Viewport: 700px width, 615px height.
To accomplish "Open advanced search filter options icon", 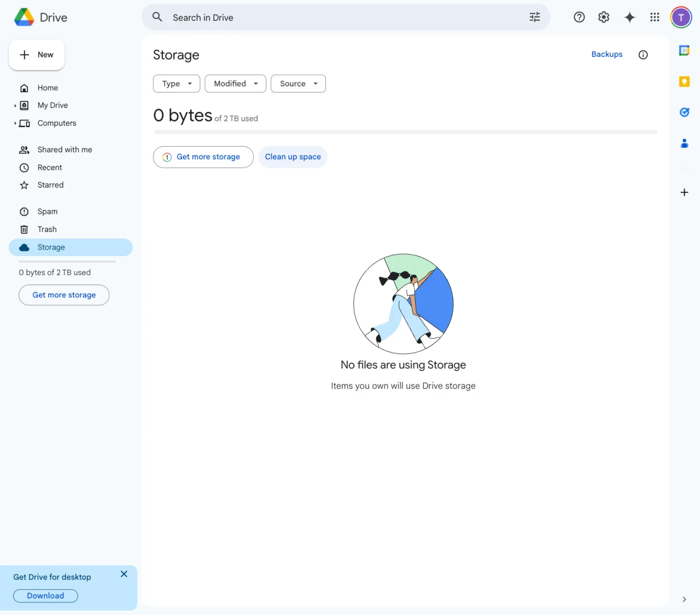I will pos(535,17).
